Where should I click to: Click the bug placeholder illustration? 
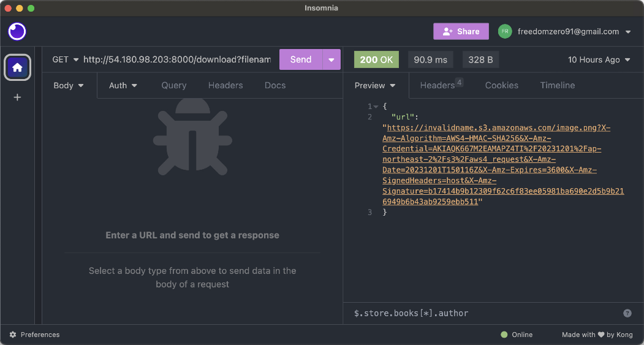point(192,136)
